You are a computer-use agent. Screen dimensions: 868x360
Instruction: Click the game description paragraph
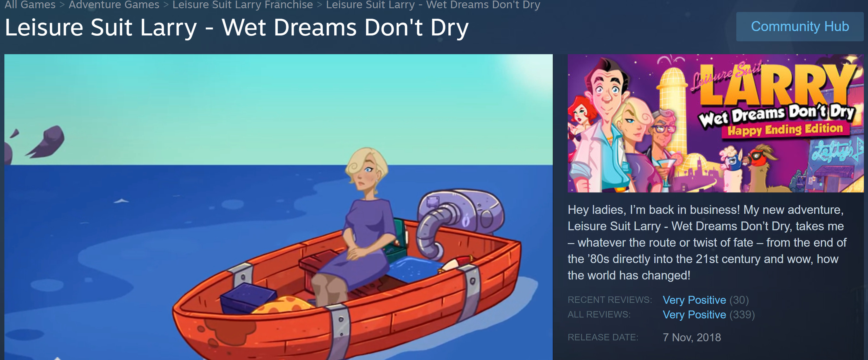(x=707, y=242)
